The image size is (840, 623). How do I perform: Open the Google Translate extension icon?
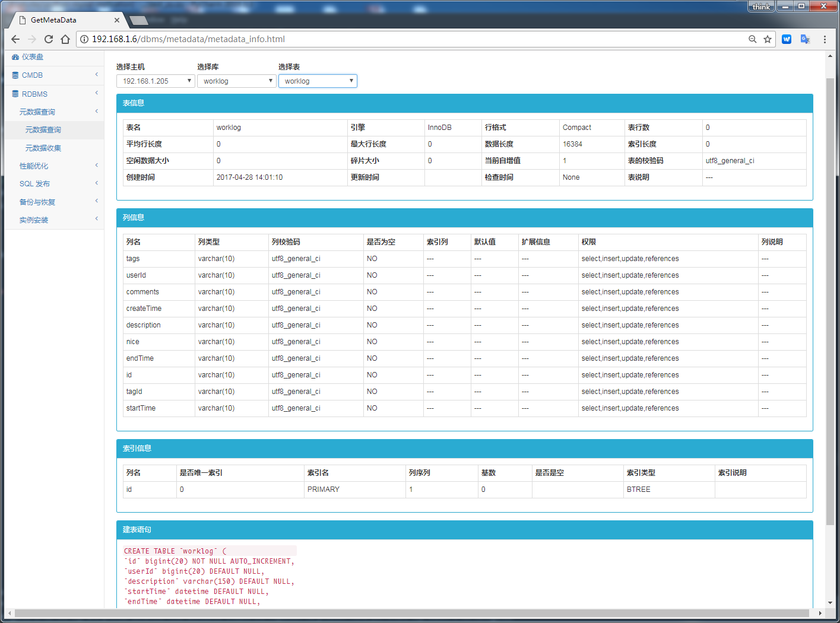(x=805, y=39)
